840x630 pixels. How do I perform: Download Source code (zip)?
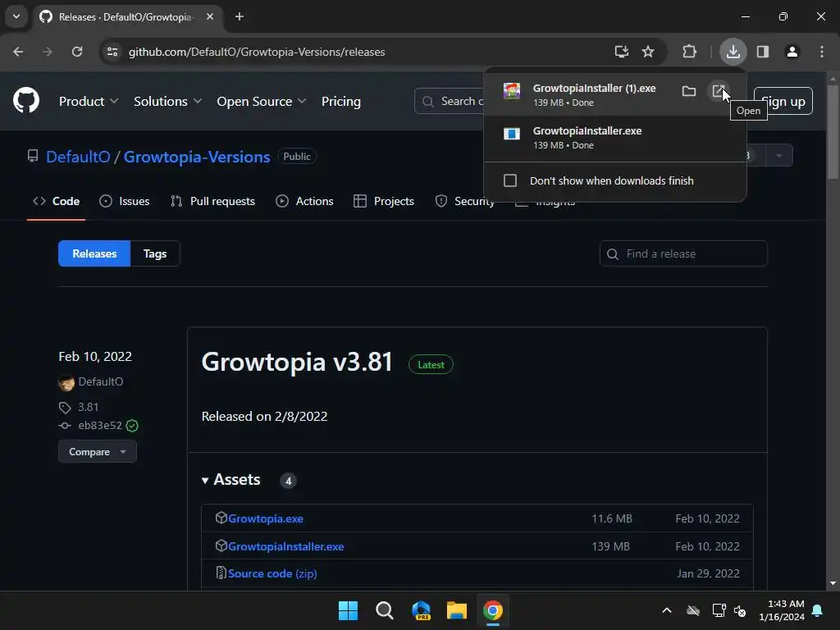(272, 573)
